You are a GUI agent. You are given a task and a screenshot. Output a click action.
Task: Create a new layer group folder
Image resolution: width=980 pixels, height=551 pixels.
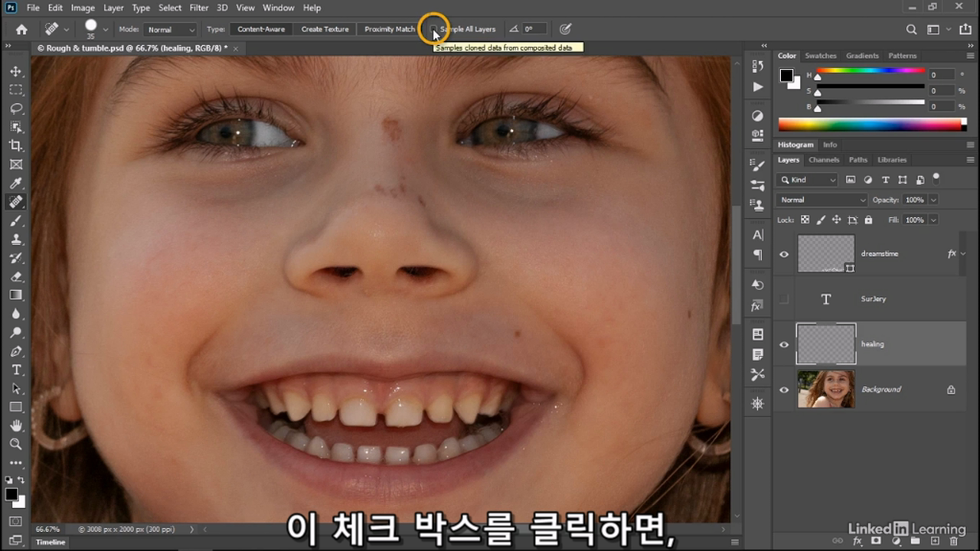(x=915, y=541)
